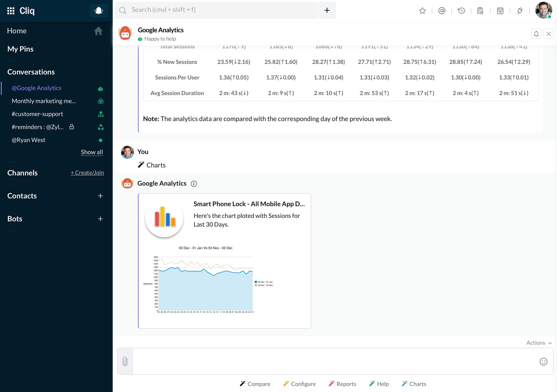Select Monthly marketing me... conversation
The height and width of the screenshot is (392, 557).
click(x=44, y=101)
